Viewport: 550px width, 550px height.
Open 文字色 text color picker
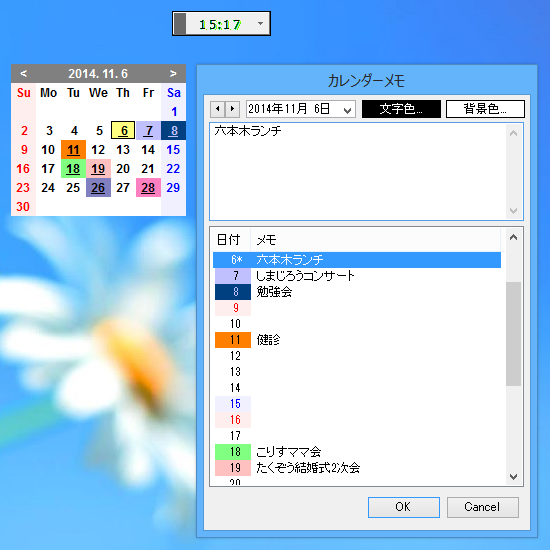(401, 109)
